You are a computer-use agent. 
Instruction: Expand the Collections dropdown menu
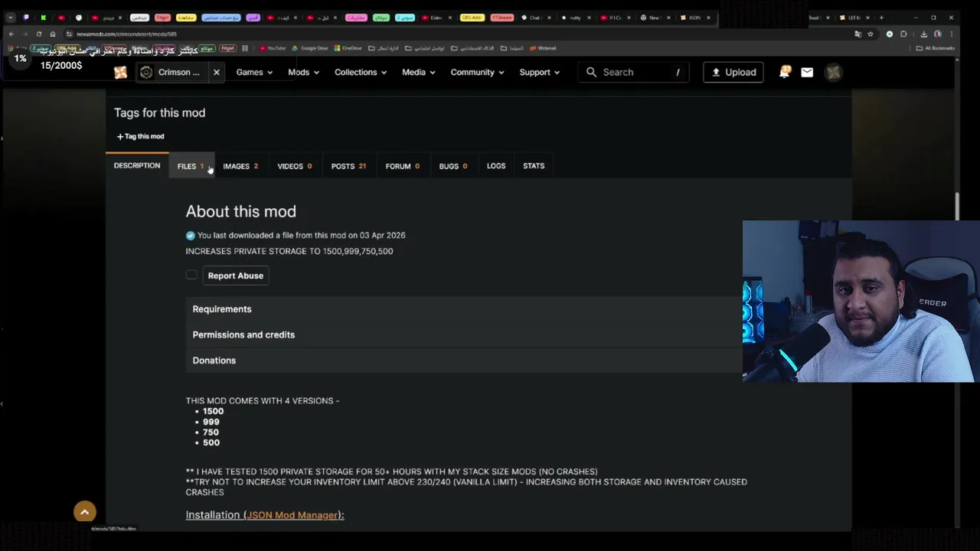coord(360,72)
